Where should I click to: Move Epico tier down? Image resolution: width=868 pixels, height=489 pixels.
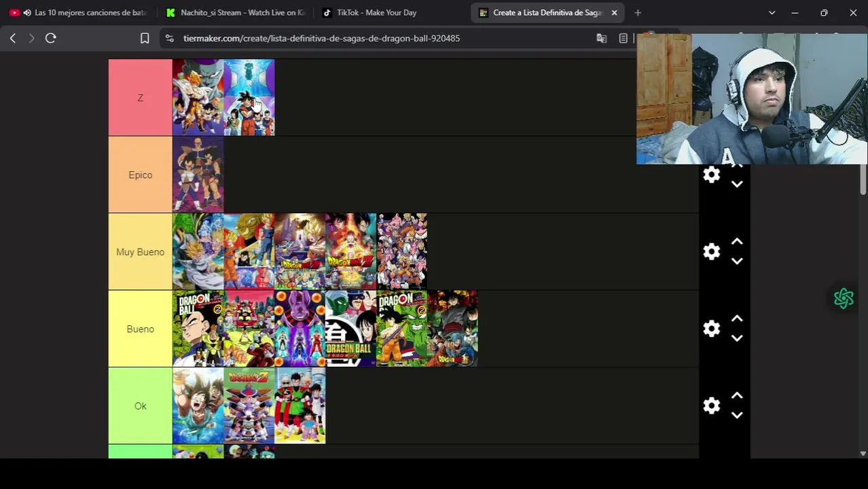[x=737, y=184]
